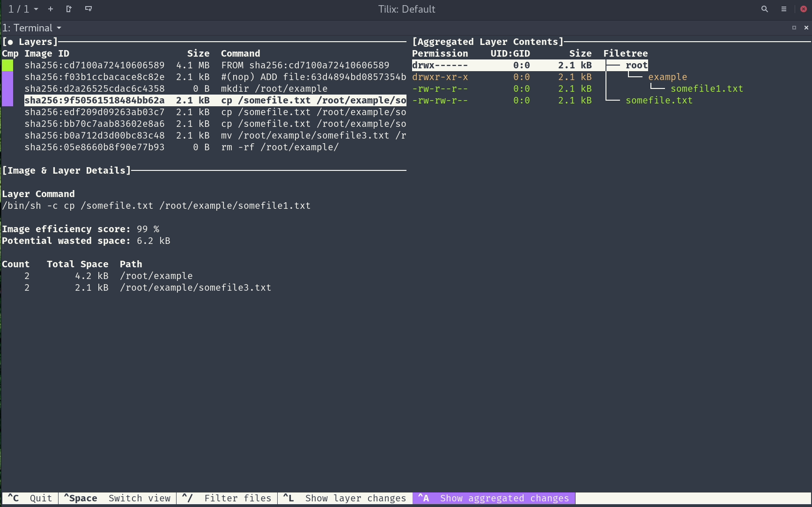Click the add terminal right icon
This screenshot has height=507, width=812.
tap(69, 9)
